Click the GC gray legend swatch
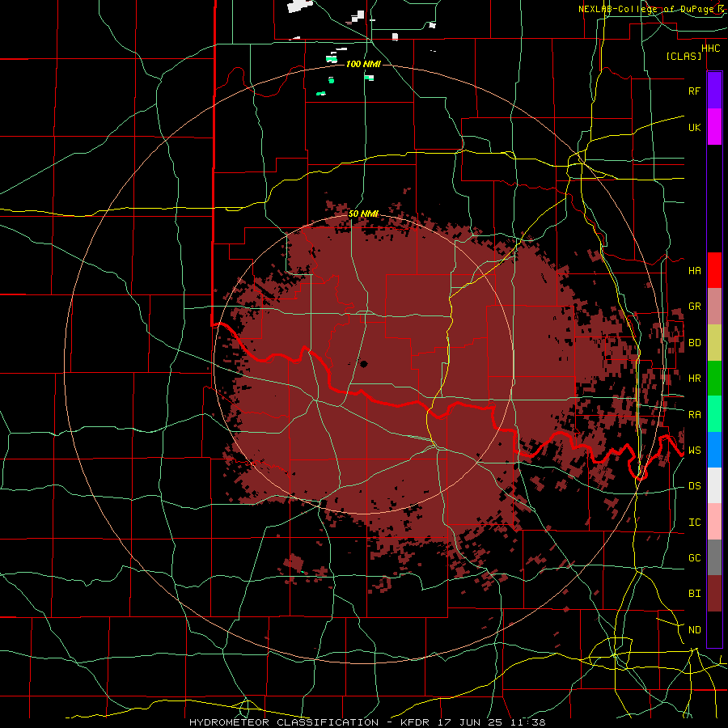This screenshot has height=728, width=728. [x=714, y=557]
